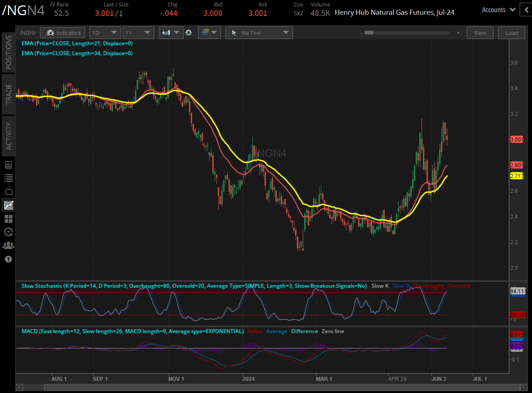Expand the candlestick chart type dropdown
532x393 pixels.
(x=171, y=33)
